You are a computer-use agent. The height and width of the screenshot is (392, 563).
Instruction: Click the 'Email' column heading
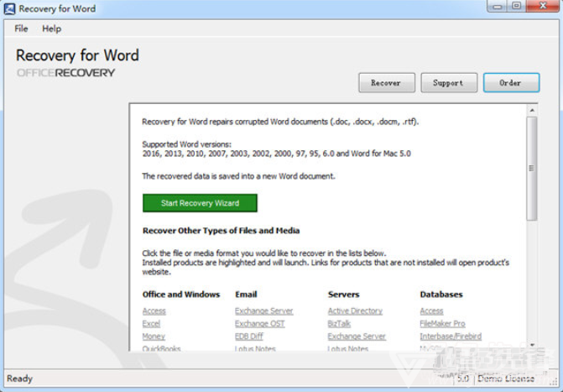click(x=246, y=295)
